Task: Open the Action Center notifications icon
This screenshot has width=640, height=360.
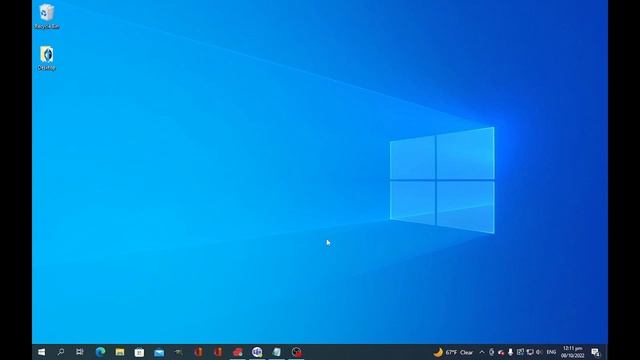Action: [596, 352]
